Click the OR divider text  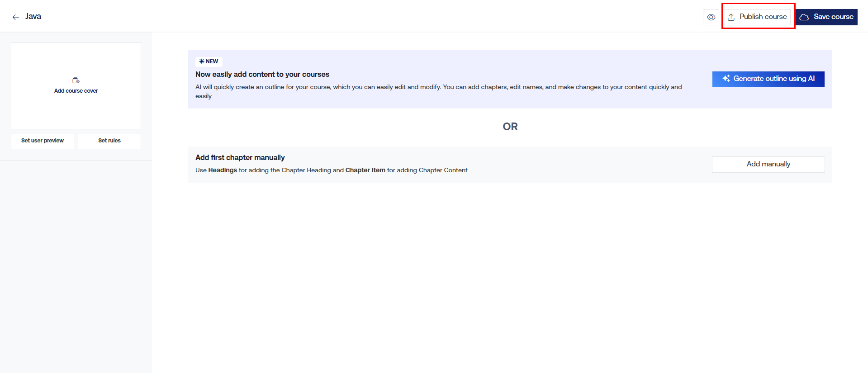510,127
